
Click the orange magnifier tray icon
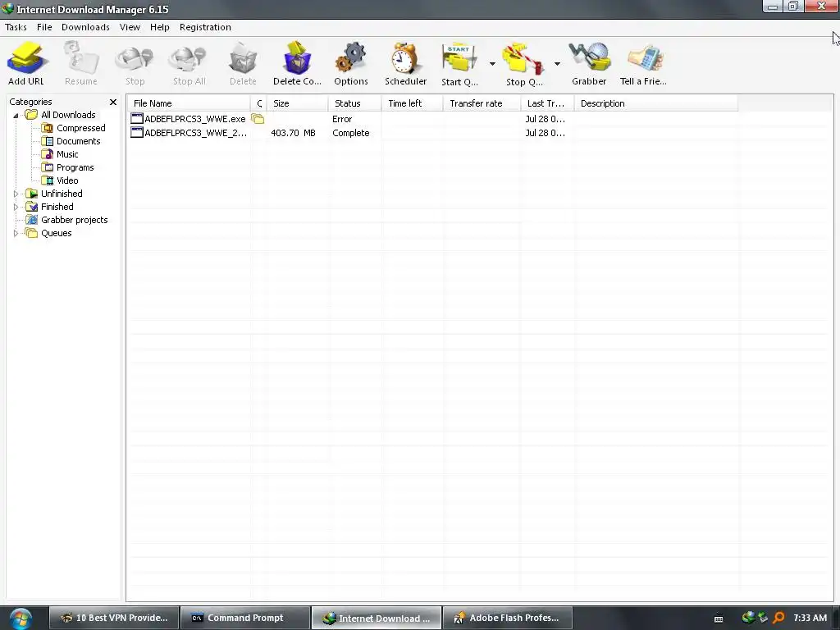click(x=779, y=618)
